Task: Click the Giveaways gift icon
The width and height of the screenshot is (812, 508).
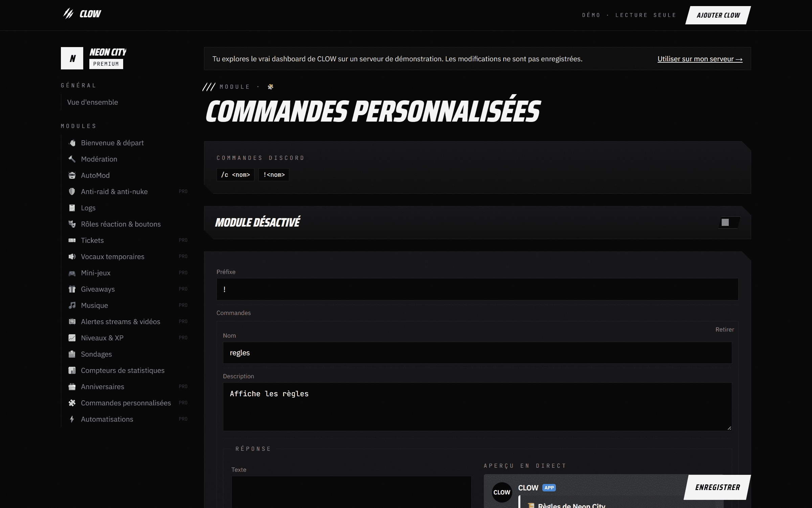Action: tap(72, 289)
